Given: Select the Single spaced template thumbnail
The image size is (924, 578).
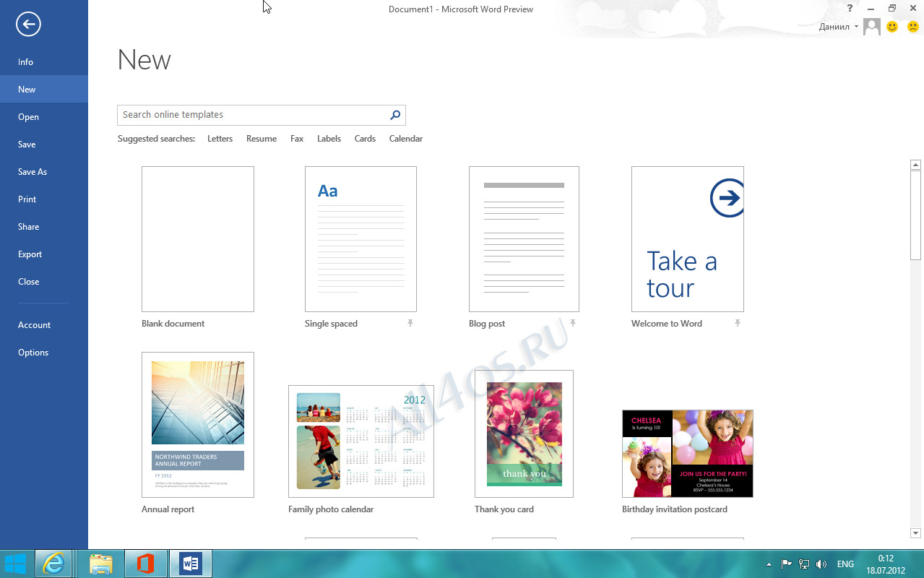Looking at the screenshot, I should 360,239.
